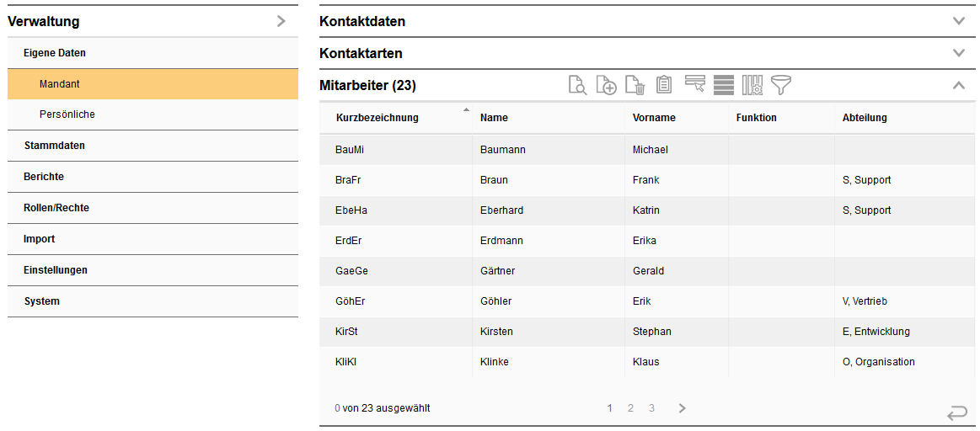Open the filter funnel for Mitarbeiter
The image size is (980, 431).
coord(781,85)
